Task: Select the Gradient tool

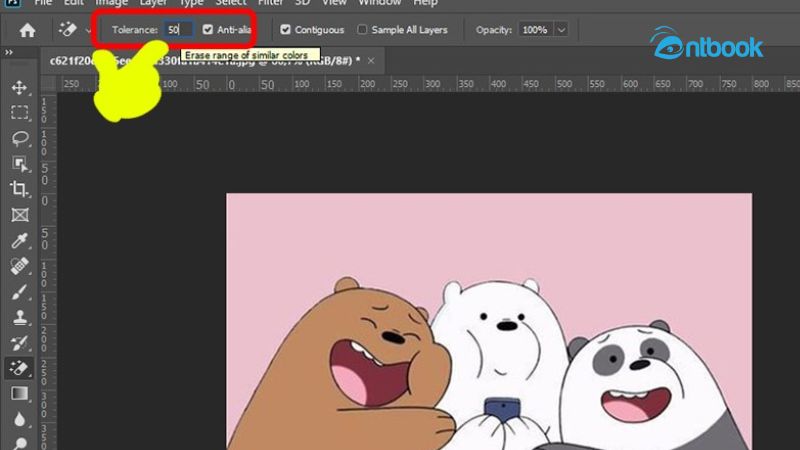Action: pos(19,394)
